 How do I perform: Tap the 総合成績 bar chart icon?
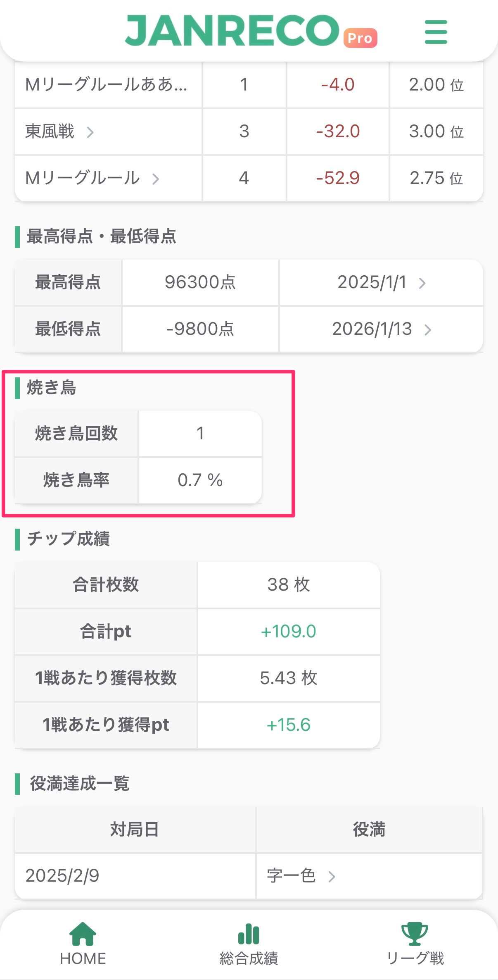pos(249,934)
